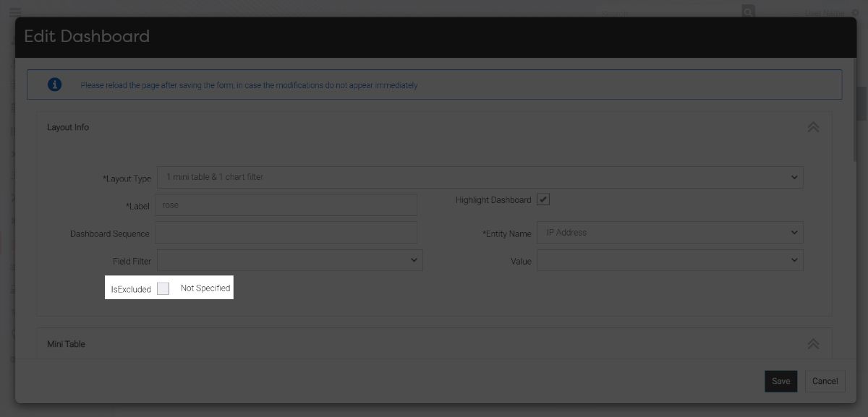The image size is (868, 417).
Task: Click the search magnifier icon
Action: pos(747,12)
